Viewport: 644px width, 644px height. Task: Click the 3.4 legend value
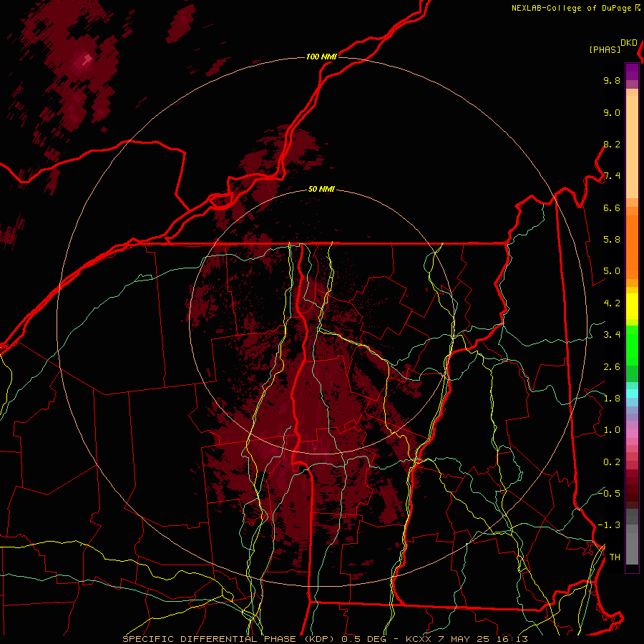612,335
